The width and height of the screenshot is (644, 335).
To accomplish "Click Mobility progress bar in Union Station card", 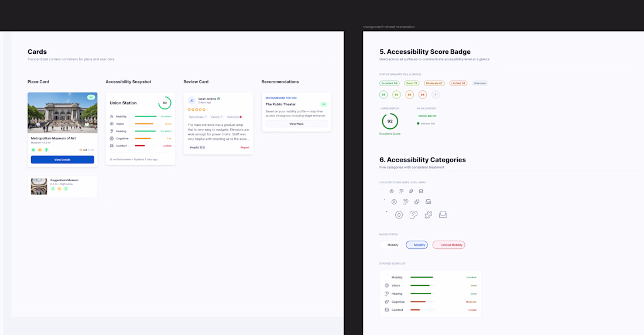I will pyautogui.click(x=146, y=117).
